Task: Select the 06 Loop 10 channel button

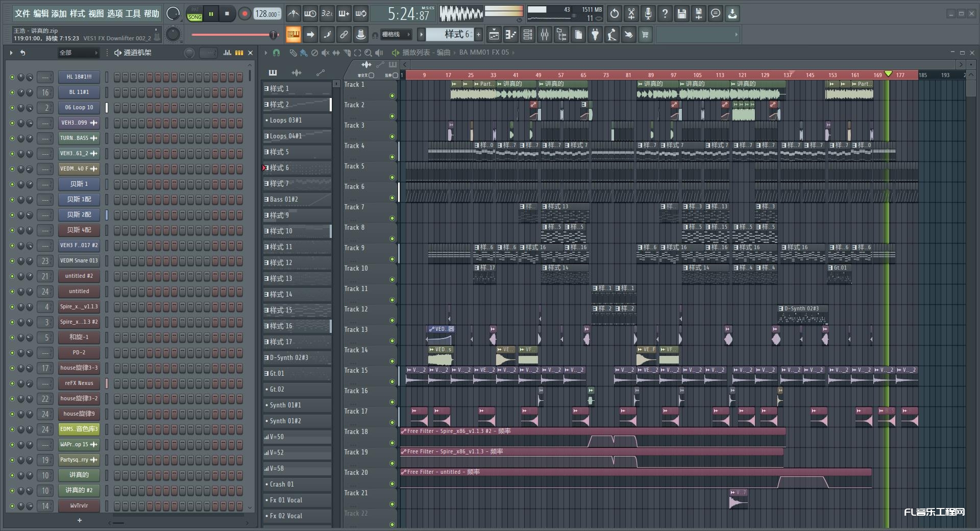Action: tap(79, 107)
